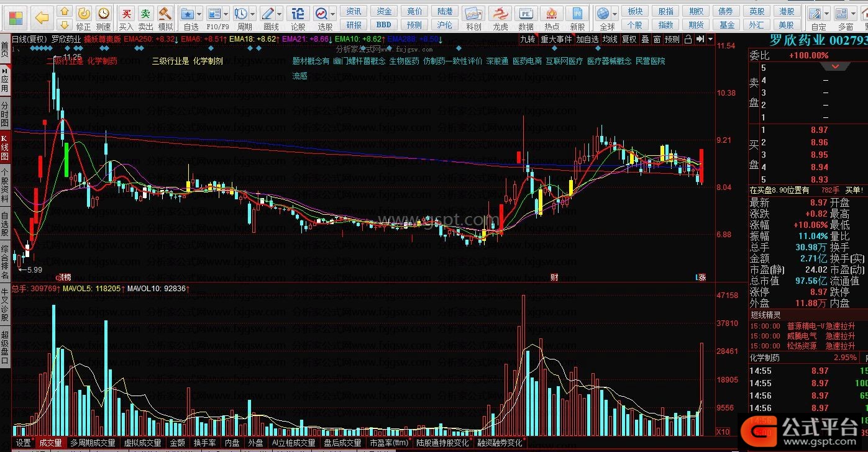Expand the 全球 global dropdown arrow

616,14
